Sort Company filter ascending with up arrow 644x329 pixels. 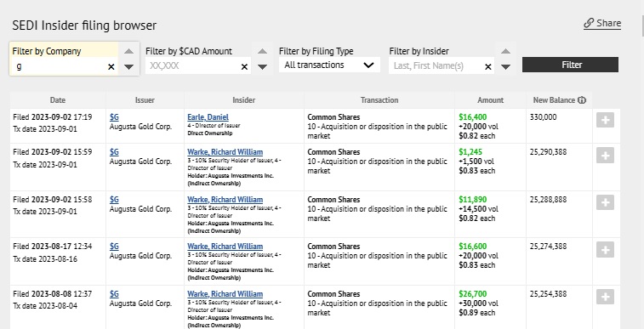click(129, 52)
